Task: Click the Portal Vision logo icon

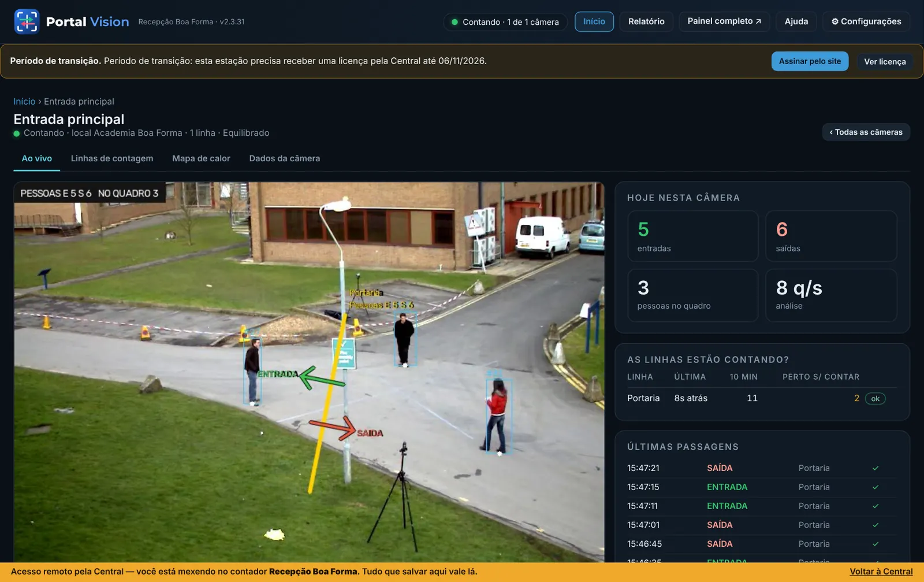Action: tap(27, 21)
